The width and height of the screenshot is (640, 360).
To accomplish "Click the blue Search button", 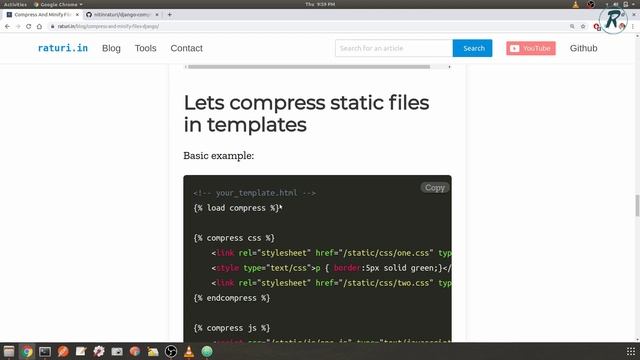I will [473, 48].
